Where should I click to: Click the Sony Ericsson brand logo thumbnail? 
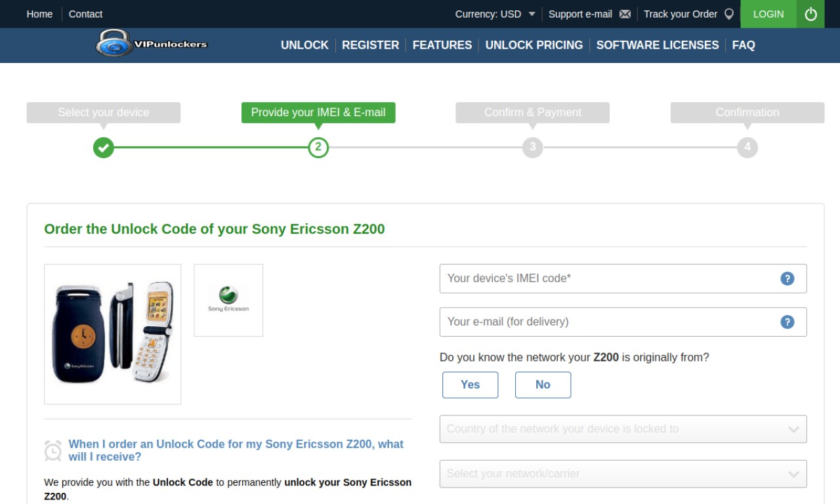click(x=228, y=300)
